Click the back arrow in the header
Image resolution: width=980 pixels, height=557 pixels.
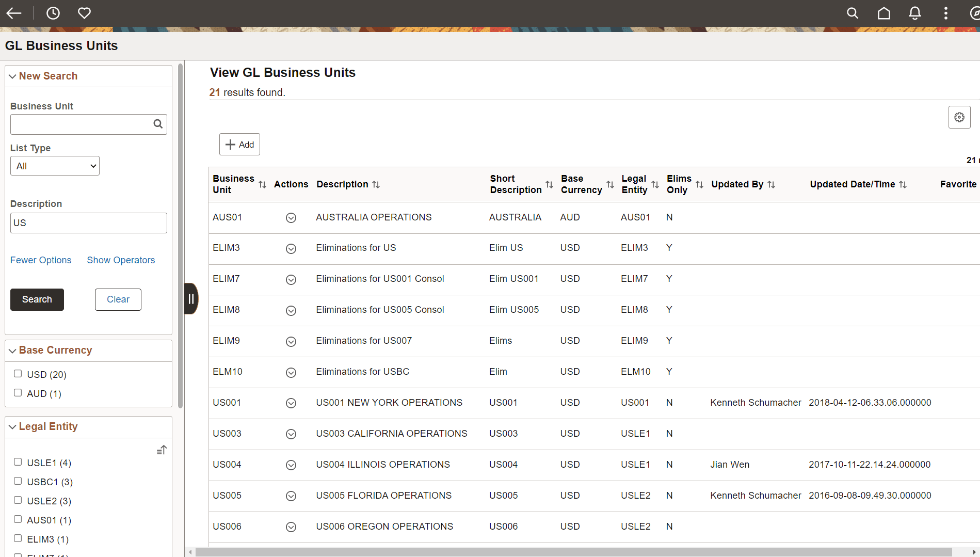(14, 13)
